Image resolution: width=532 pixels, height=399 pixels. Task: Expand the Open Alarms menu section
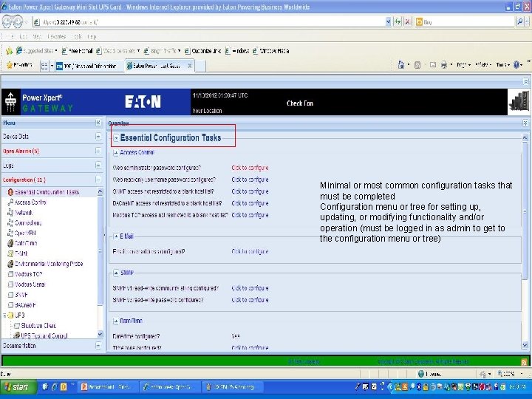click(98, 151)
